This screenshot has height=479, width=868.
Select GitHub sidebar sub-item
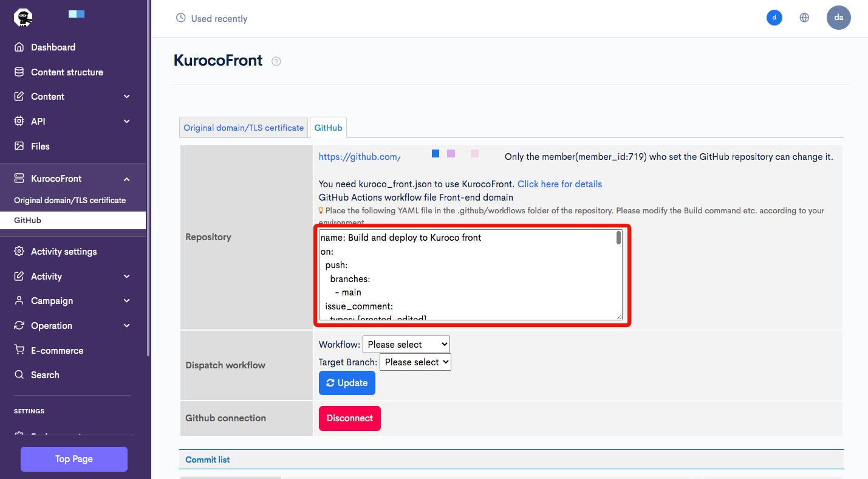click(73, 221)
